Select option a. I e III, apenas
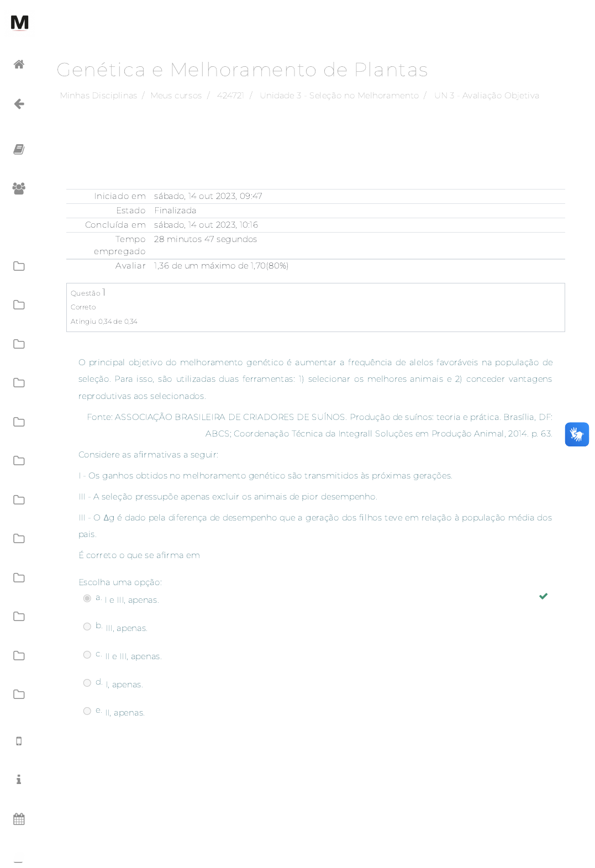 click(87, 598)
